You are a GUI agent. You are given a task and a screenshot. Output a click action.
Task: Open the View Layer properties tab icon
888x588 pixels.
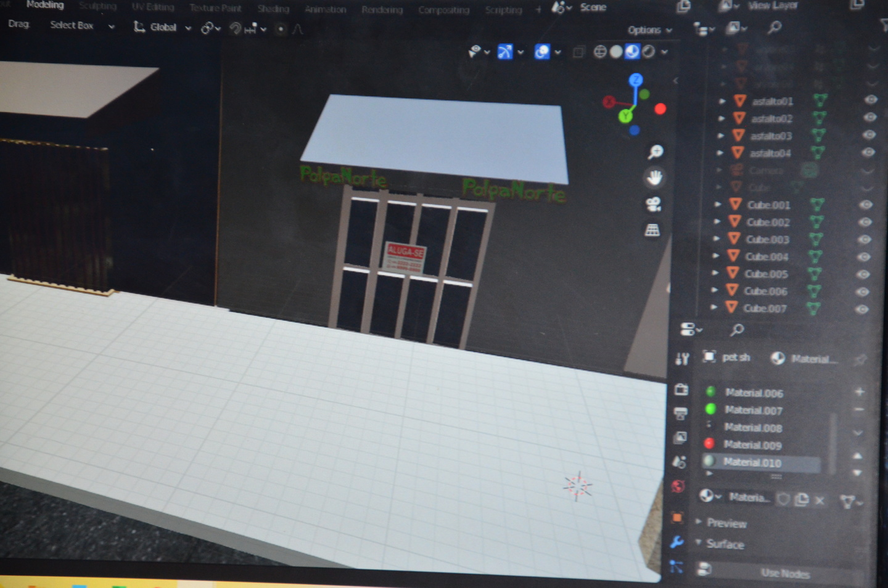(x=680, y=438)
